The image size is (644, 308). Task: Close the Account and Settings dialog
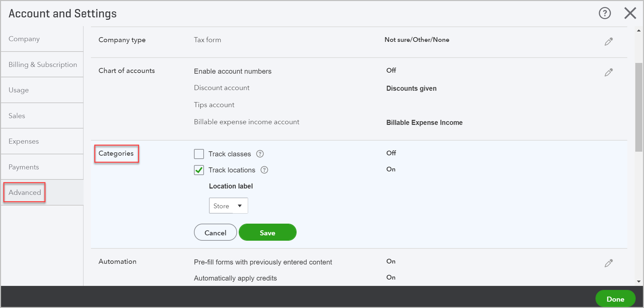[x=630, y=13]
